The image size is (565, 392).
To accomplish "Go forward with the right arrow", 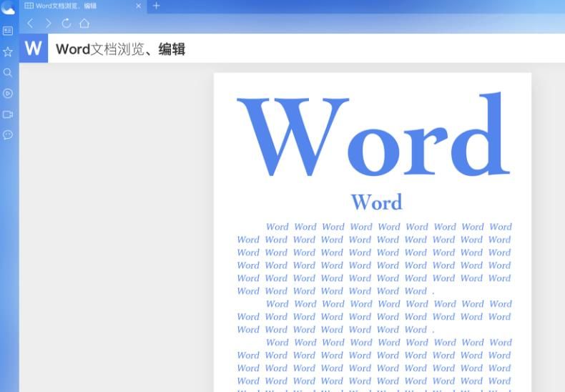I will click(49, 24).
